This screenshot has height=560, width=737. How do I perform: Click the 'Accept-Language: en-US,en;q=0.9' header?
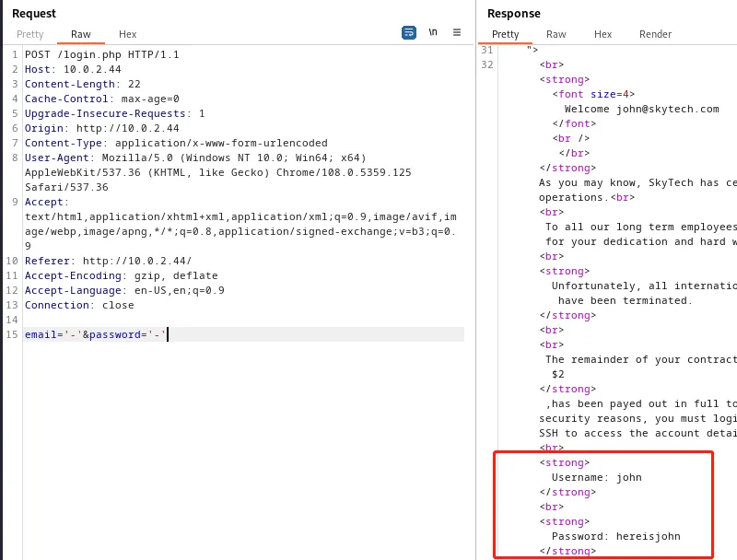point(124,290)
